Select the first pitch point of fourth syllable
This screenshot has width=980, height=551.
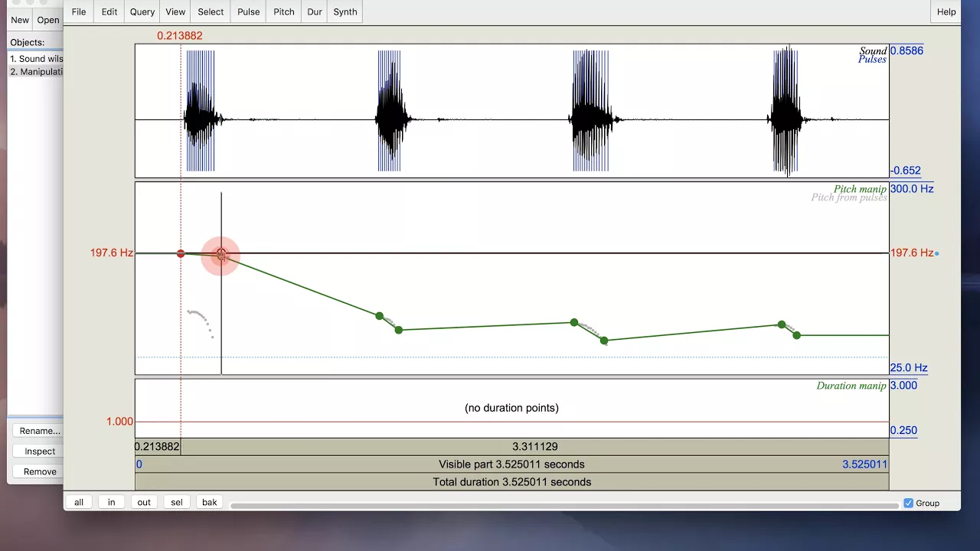pos(782,324)
